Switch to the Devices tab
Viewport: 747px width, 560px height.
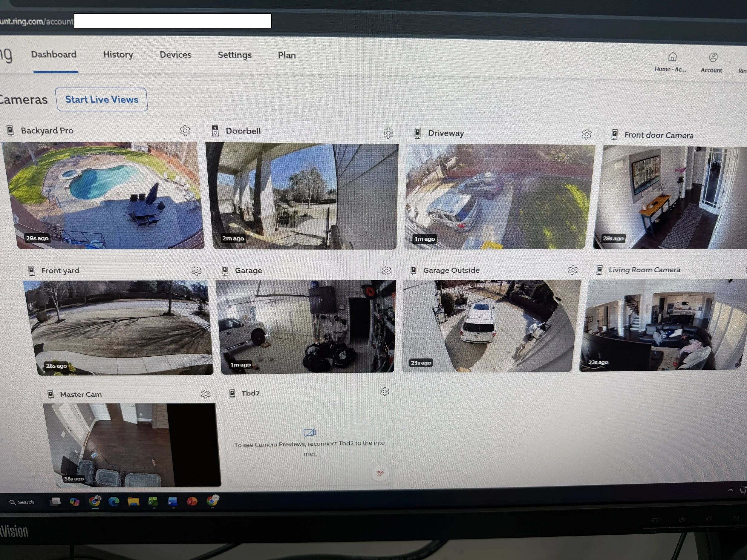coord(175,55)
